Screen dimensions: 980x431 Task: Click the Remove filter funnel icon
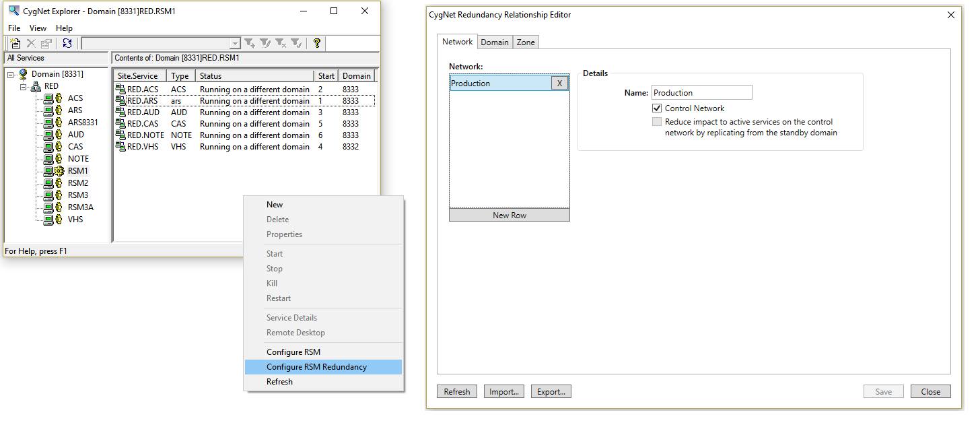coord(281,43)
